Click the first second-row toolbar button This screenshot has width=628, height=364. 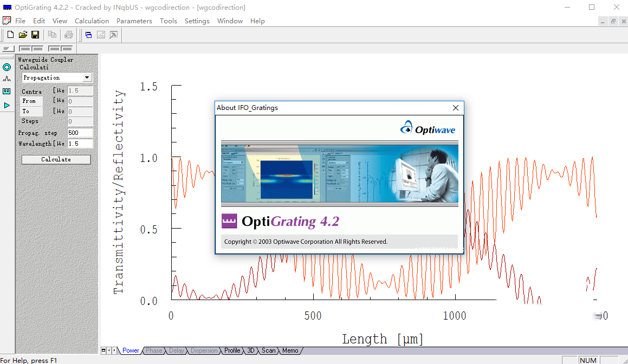click(8, 48)
